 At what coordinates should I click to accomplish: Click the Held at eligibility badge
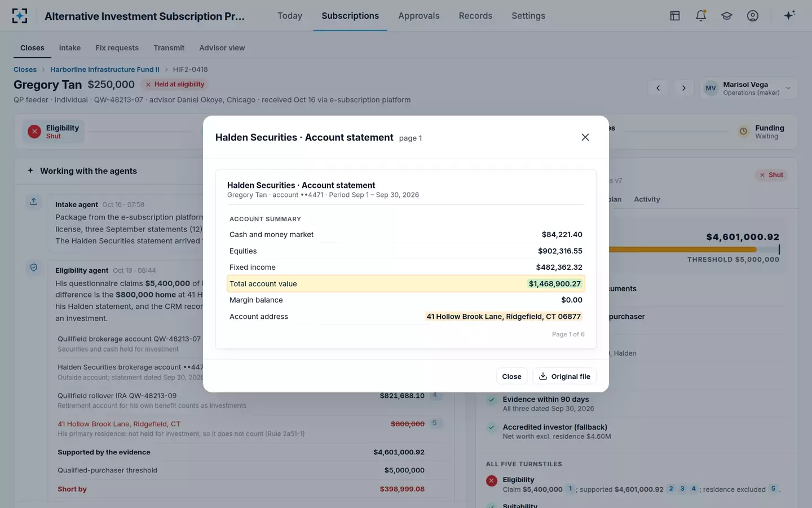point(175,84)
